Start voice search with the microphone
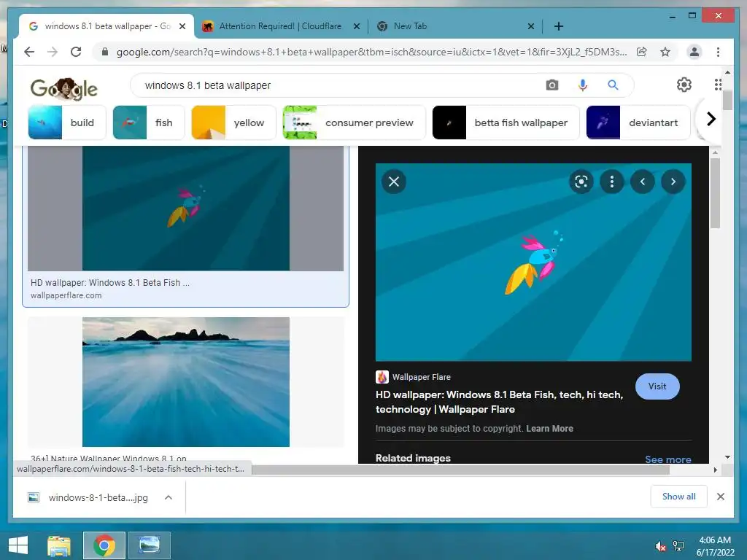The image size is (747, 560). point(583,85)
